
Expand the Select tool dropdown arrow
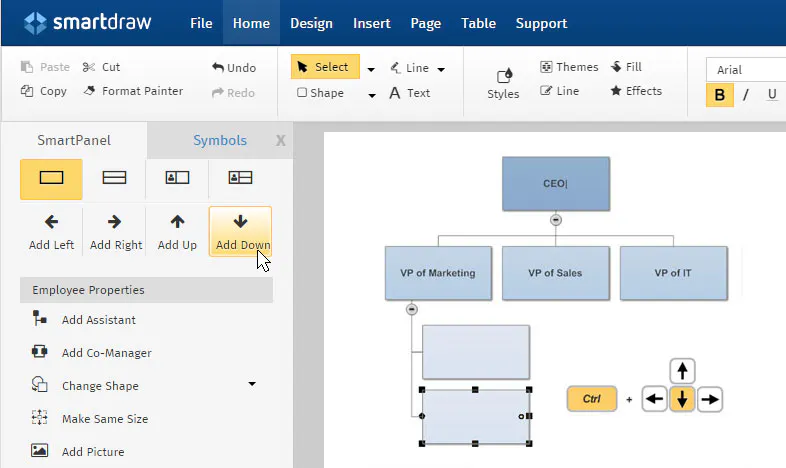pos(371,69)
